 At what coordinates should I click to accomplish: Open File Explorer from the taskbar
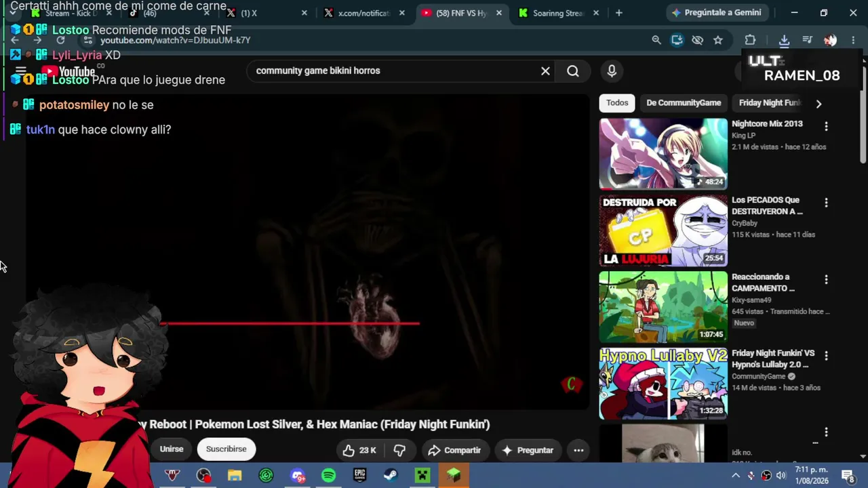pyautogui.click(x=235, y=476)
